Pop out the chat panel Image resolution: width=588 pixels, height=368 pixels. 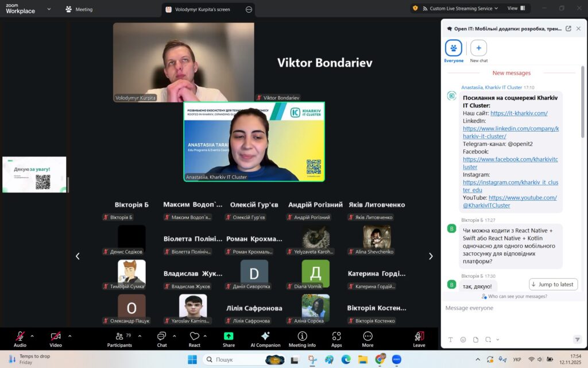point(568,28)
